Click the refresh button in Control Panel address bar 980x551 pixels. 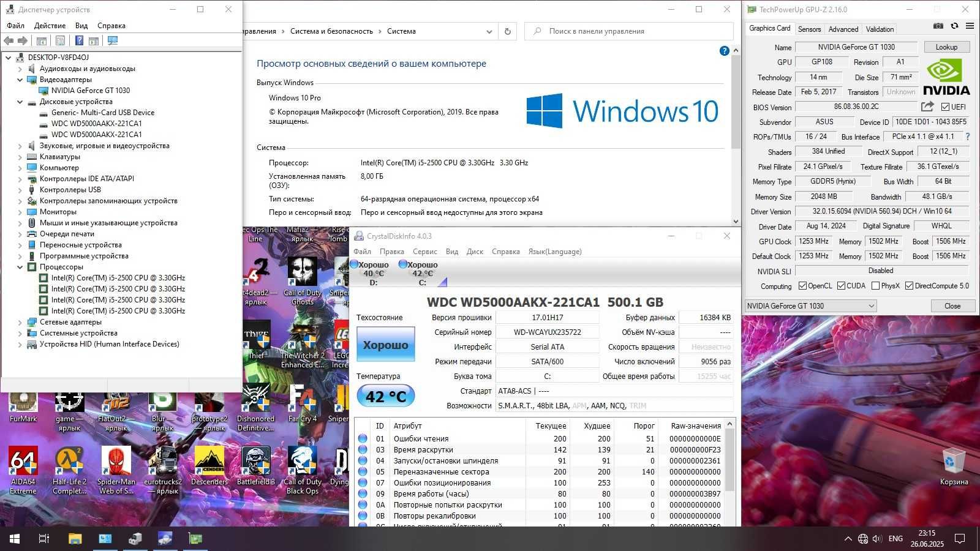(x=507, y=31)
